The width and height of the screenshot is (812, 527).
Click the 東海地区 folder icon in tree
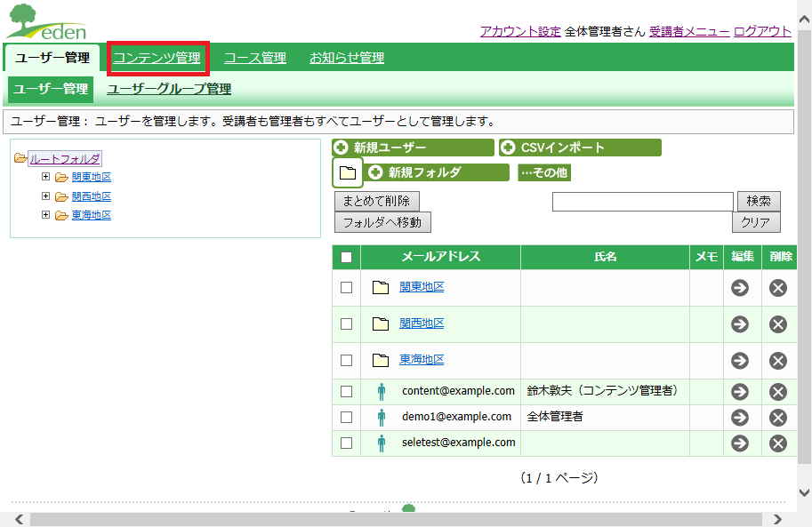[61, 215]
